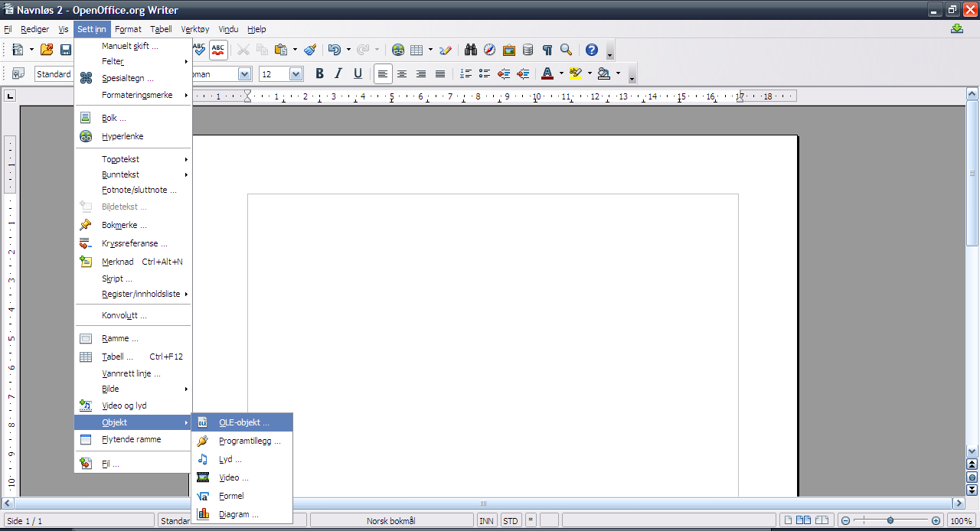
Task: Expand the Formateringsmerke submenu
Action: (133, 95)
